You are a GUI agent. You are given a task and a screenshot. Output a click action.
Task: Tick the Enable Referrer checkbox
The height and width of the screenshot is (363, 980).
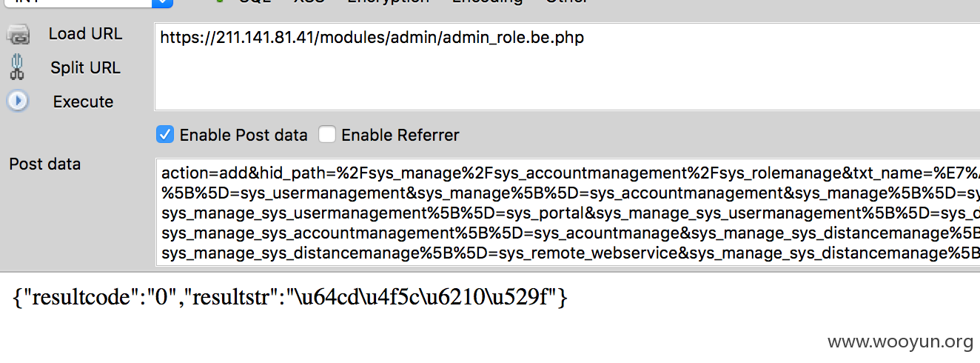[x=326, y=135]
